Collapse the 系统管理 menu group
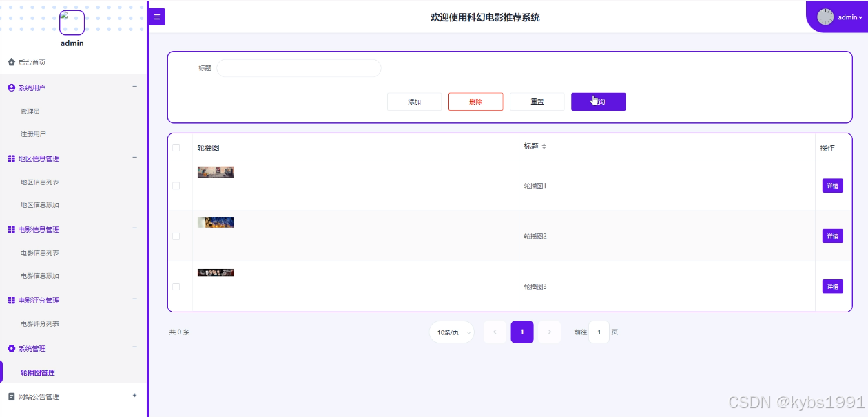Screen dimensions: 868x417 [x=134, y=347]
